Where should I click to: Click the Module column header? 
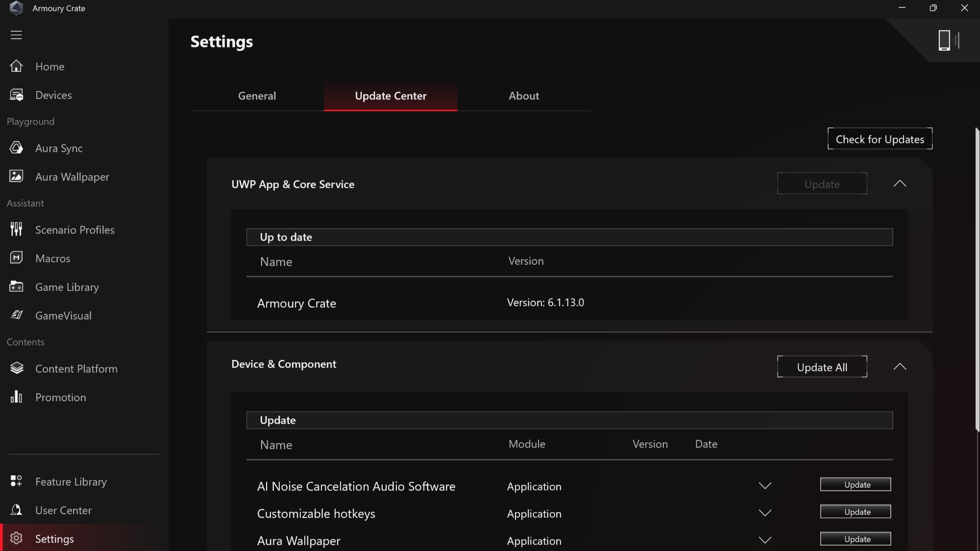click(x=527, y=444)
